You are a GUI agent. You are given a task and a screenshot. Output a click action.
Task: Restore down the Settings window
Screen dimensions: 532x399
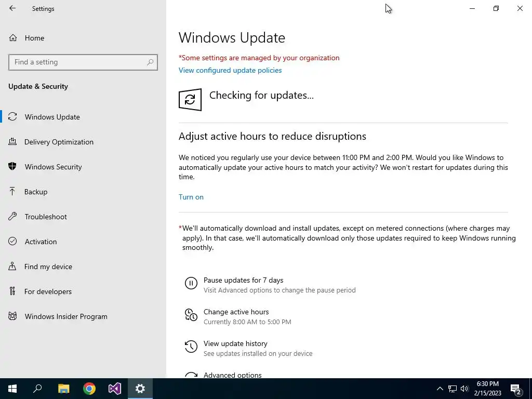(x=496, y=8)
